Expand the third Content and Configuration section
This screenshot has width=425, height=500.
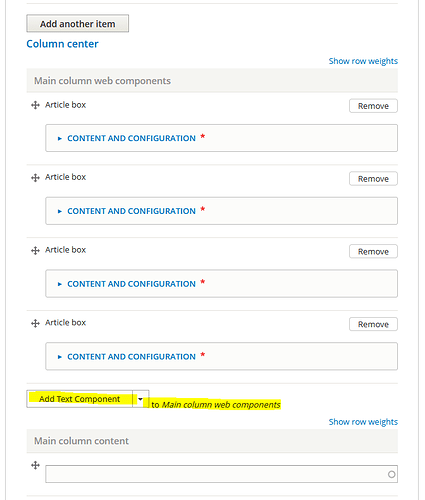coord(131,284)
